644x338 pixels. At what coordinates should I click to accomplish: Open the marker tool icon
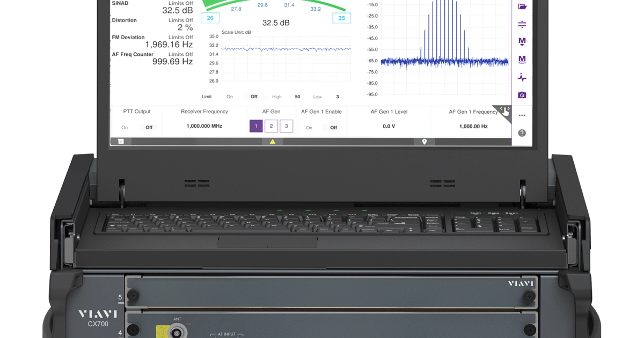[523, 41]
